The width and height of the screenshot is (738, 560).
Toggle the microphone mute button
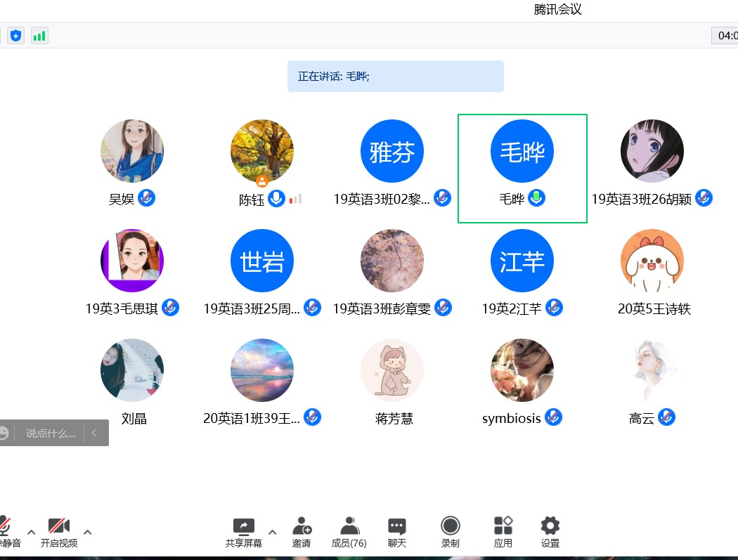pyautogui.click(x=6, y=526)
